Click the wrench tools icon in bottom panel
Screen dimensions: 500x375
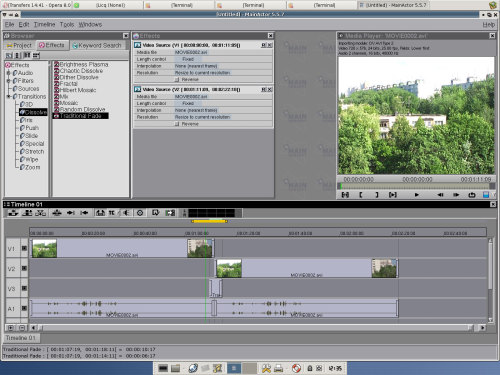pyautogui.click(x=266, y=368)
